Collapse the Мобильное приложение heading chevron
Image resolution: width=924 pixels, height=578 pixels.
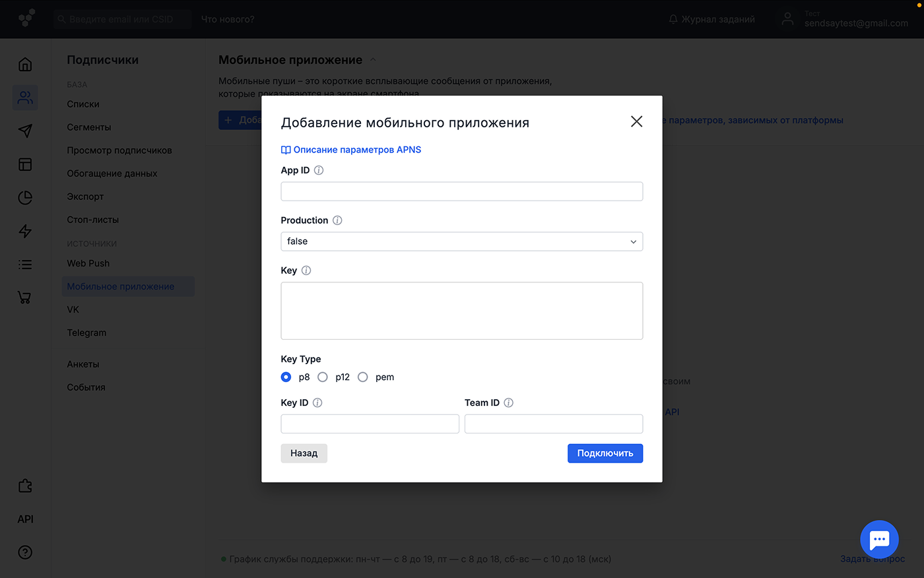(372, 59)
